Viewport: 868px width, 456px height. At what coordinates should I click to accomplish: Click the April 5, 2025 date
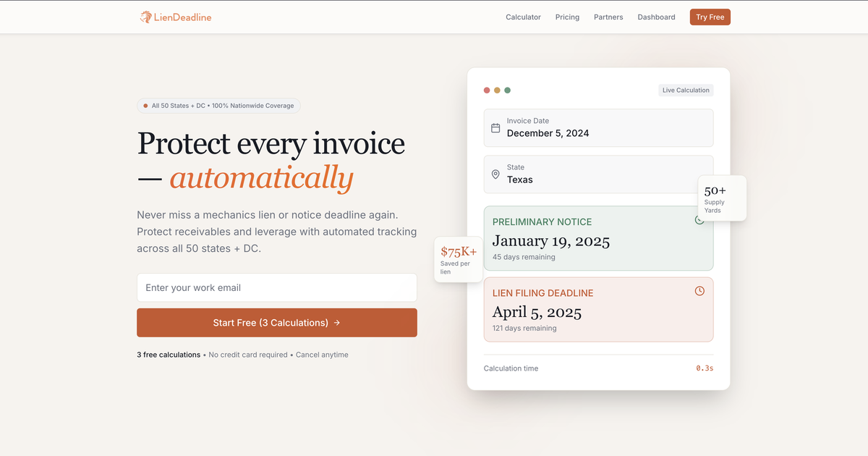(537, 312)
